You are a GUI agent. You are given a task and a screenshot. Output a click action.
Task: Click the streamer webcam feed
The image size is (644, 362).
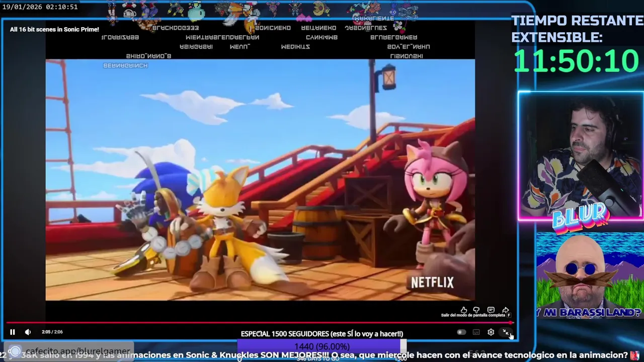pos(581,156)
